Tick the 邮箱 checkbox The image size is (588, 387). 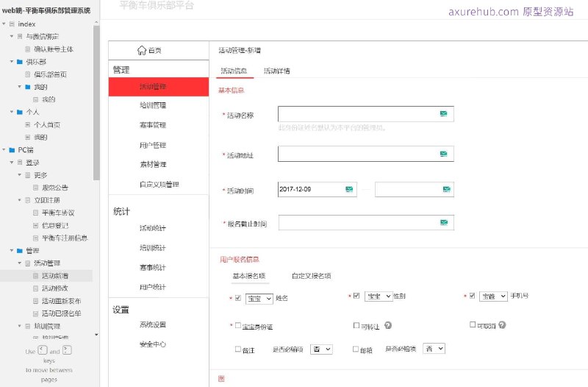tap(356, 349)
